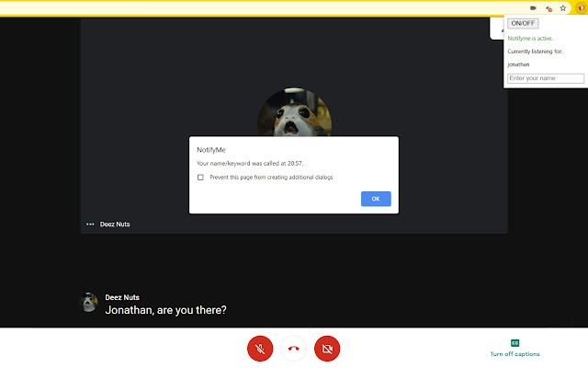Click the caption text 'Jonathan, are you there?'
This screenshot has width=588, height=368.
pos(165,310)
